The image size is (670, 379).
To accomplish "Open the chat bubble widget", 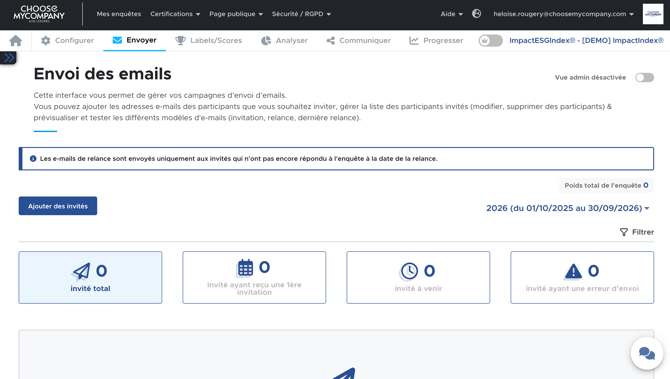I will click(x=646, y=353).
